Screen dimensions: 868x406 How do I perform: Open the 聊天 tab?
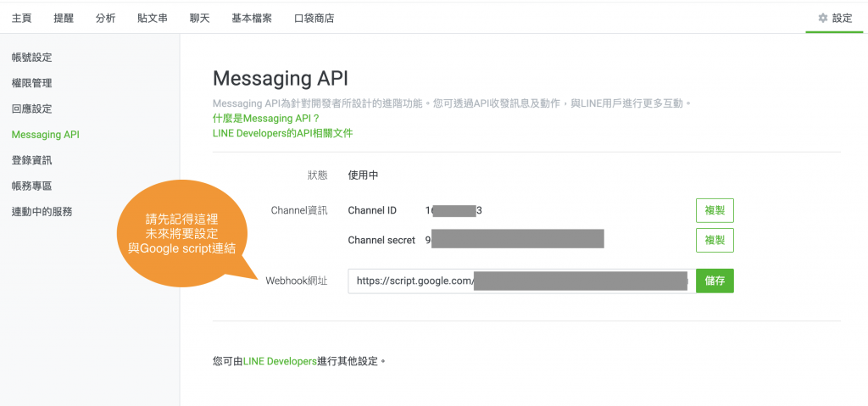pos(200,19)
